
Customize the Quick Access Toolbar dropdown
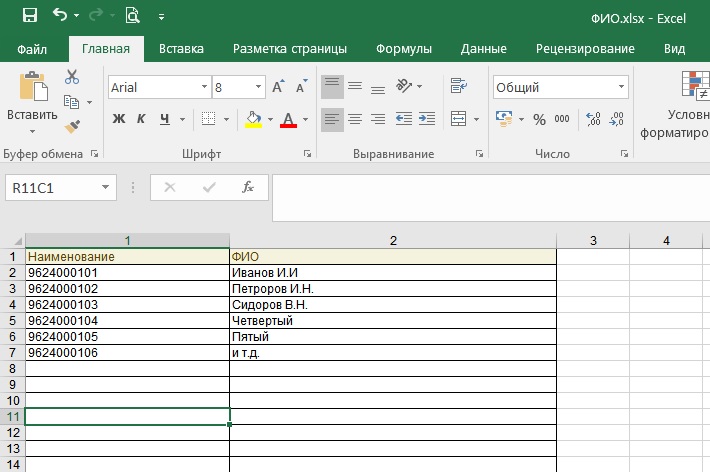[x=161, y=17]
